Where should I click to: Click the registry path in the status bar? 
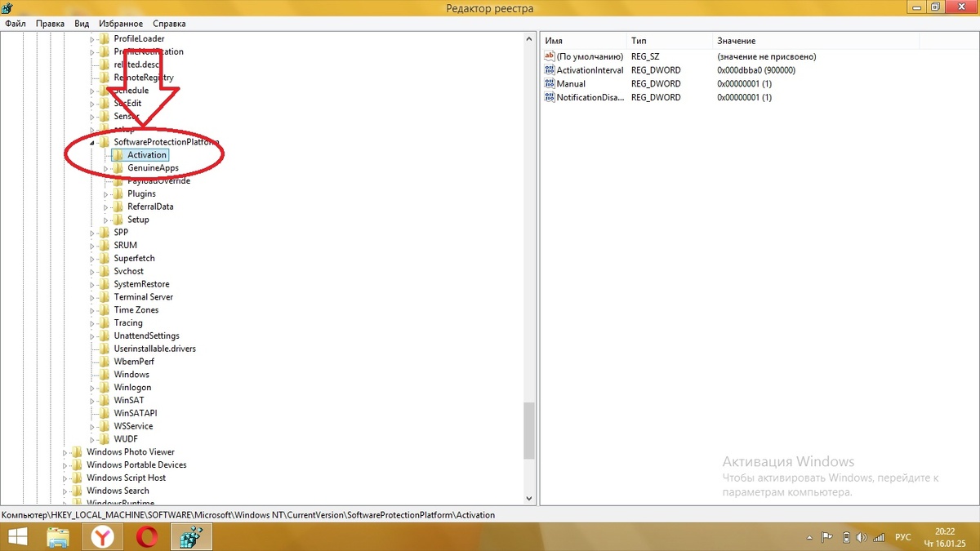pyautogui.click(x=248, y=515)
